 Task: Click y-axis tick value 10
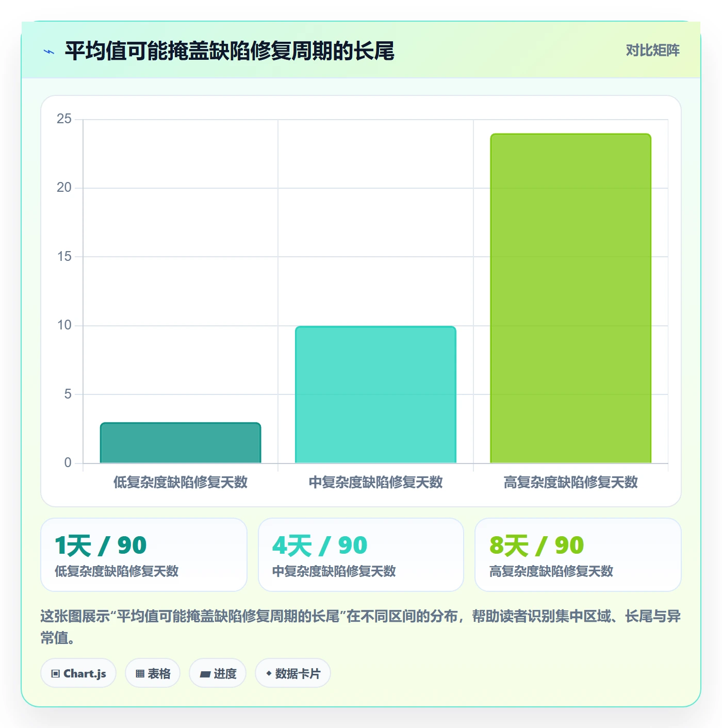click(x=64, y=325)
